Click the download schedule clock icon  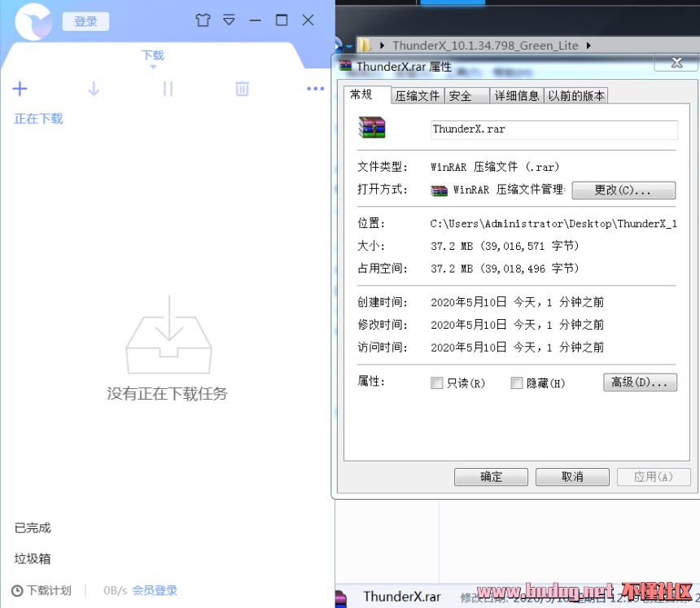point(17,591)
